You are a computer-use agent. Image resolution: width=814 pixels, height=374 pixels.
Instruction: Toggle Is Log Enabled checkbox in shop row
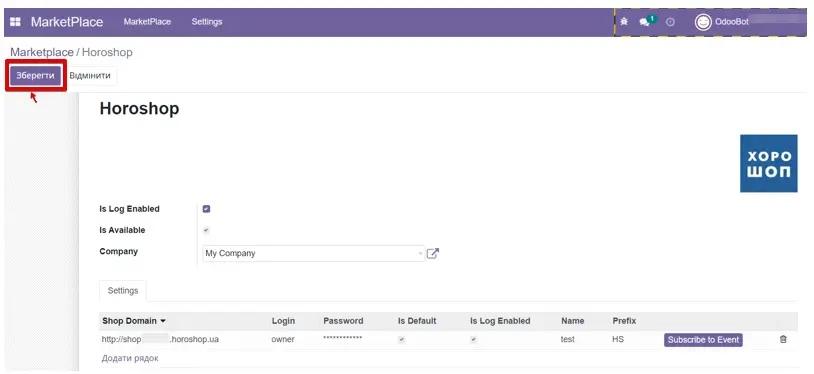pos(473,340)
